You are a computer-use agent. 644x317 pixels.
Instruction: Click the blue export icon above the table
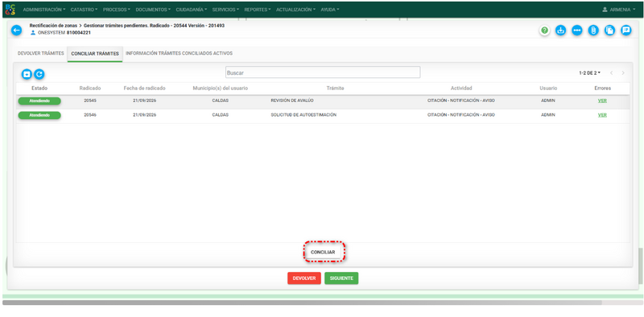pos(27,74)
